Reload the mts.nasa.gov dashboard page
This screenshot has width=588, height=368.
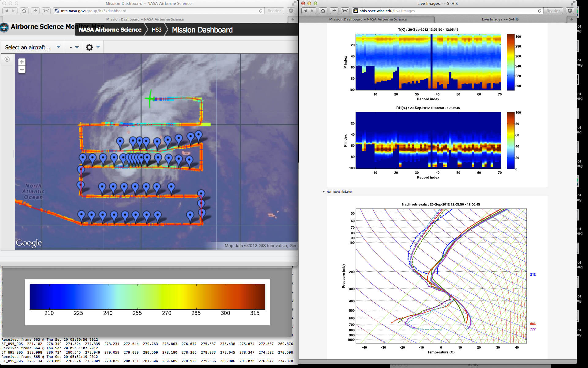tap(261, 11)
